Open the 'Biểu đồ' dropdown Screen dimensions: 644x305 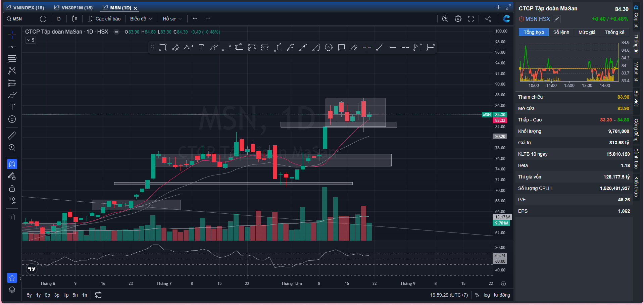141,19
